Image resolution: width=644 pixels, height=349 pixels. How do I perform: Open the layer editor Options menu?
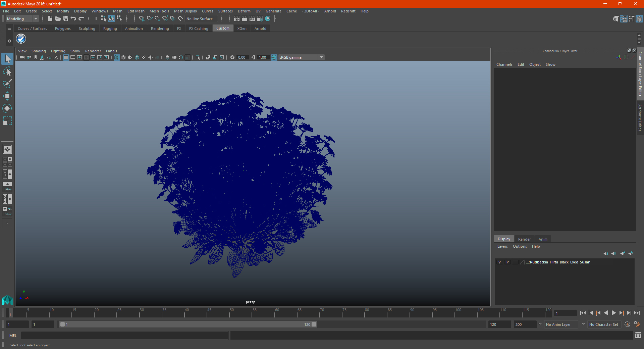pyautogui.click(x=520, y=246)
